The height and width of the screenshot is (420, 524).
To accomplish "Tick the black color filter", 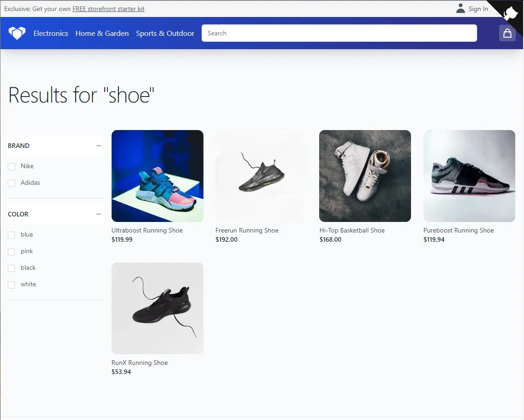I will 11,268.
